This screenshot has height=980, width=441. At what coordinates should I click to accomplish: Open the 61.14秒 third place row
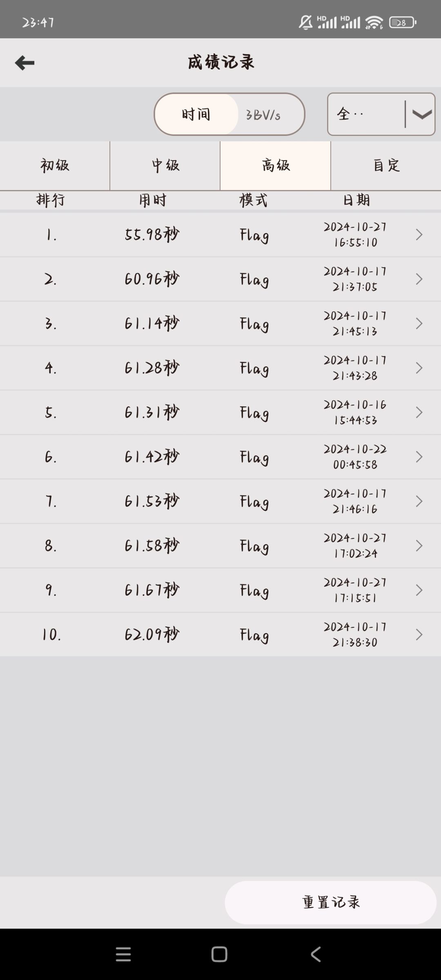pos(220,324)
